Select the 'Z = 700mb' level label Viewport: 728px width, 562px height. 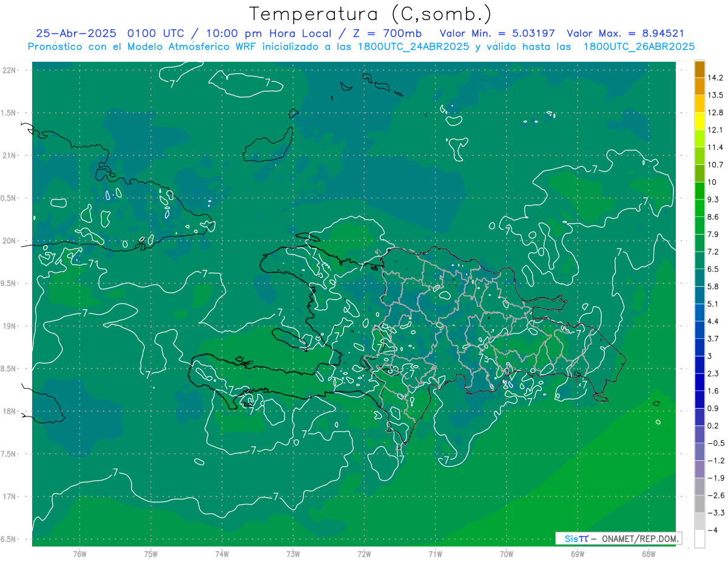point(388,33)
